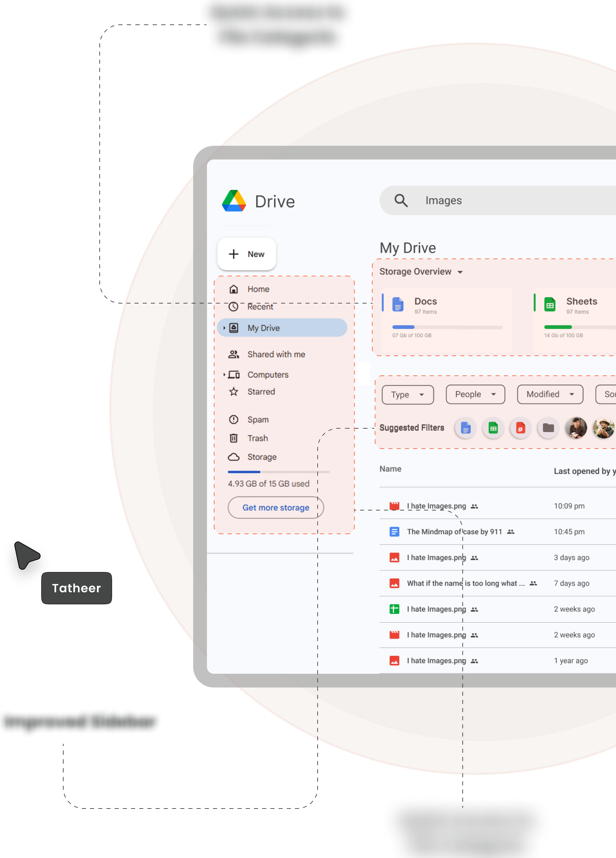This screenshot has width=616, height=858.
Task: Open Storage in the sidebar
Action: 262,457
